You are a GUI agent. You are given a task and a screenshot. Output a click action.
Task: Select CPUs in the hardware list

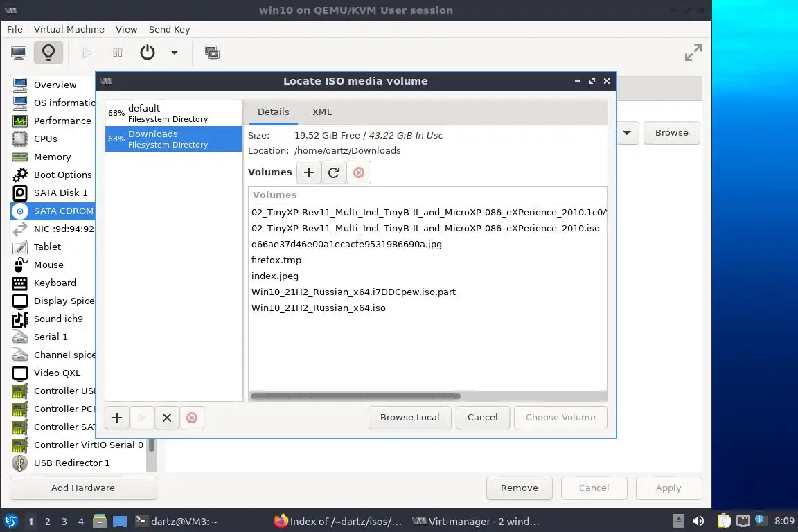[53, 139]
